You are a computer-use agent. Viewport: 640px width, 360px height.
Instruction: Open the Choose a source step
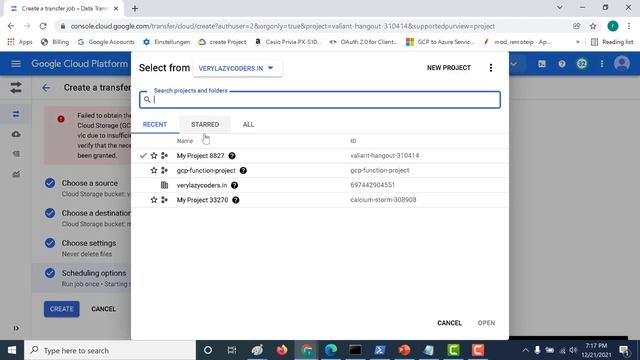click(89, 183)
